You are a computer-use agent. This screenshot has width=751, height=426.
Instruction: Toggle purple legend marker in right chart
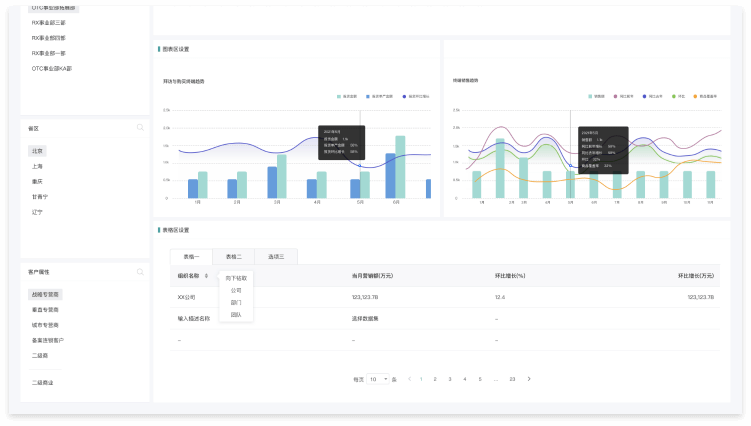coord(616,96)
